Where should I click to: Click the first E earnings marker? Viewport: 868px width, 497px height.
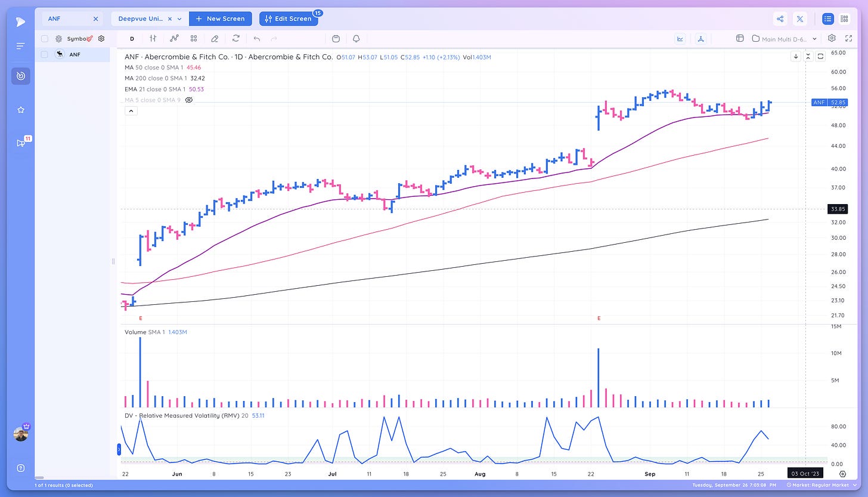(x=140, y=319)
